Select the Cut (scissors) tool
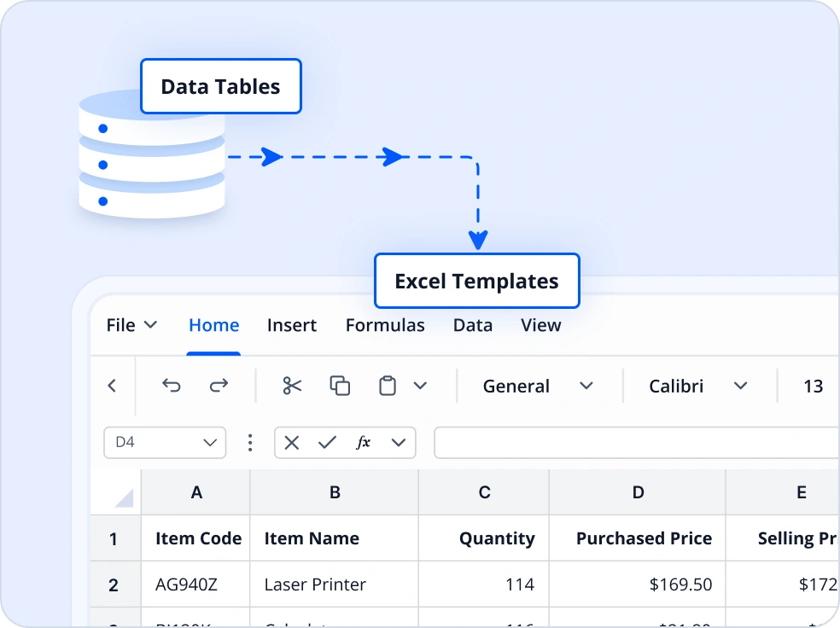The width and height of the screenshot is (840, 628). click(292, 386)
